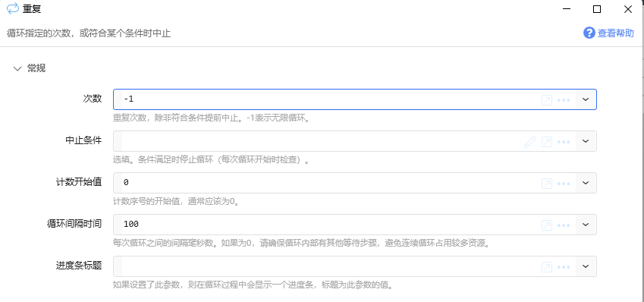Expand the 次数 dropdown arrow
The width and height of the screenshot is (644, 302).
point(586,100)
